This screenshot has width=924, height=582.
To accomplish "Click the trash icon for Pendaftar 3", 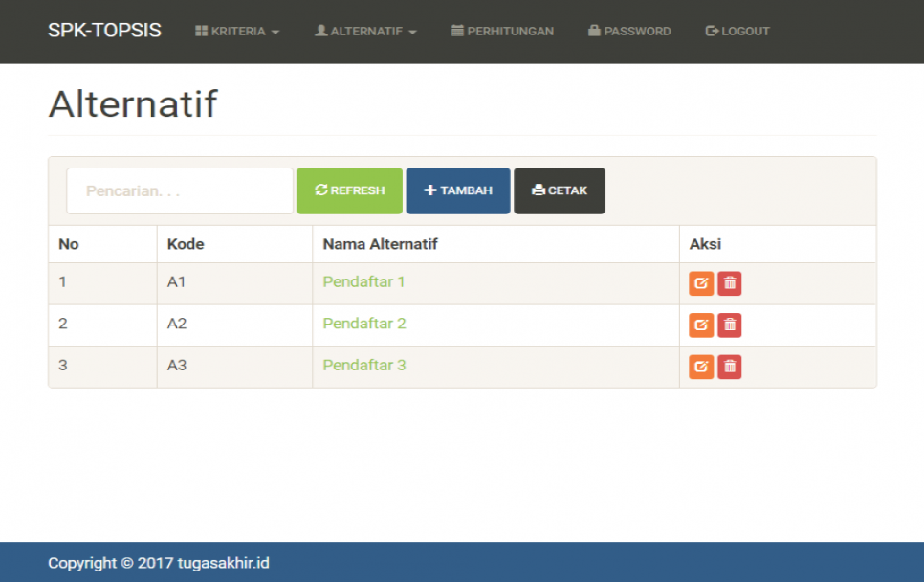I will pos(729,367).
